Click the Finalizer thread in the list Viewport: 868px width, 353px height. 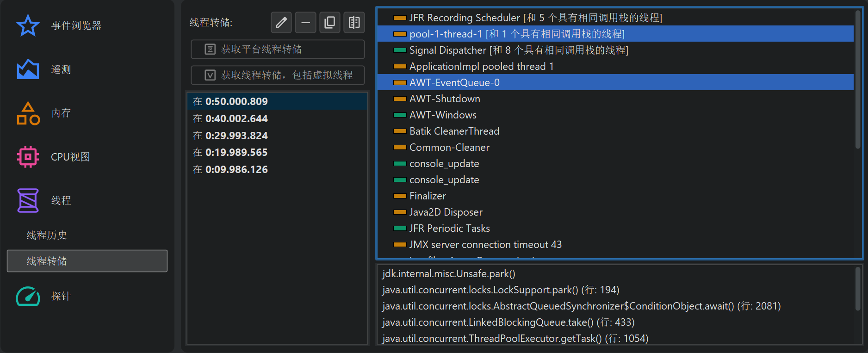click(428, 196)
